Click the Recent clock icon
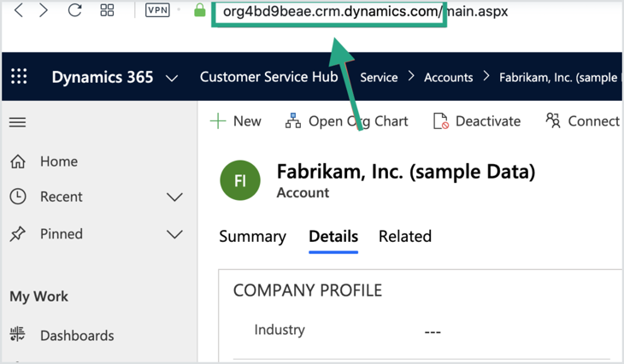624x364 pixels. coord(18,197)
